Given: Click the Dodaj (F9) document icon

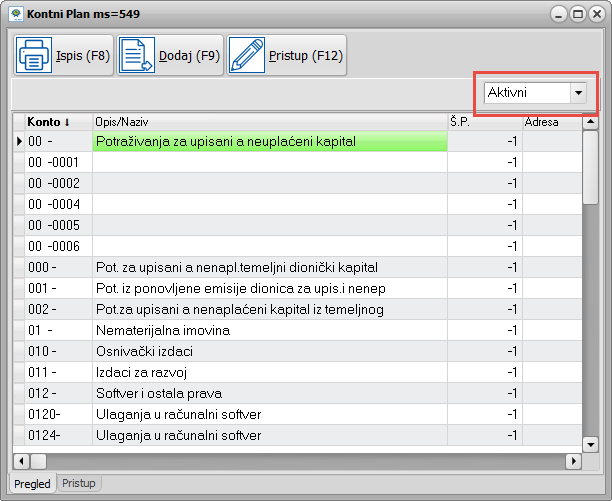Looking at the screenshot, I should (136, 55).
